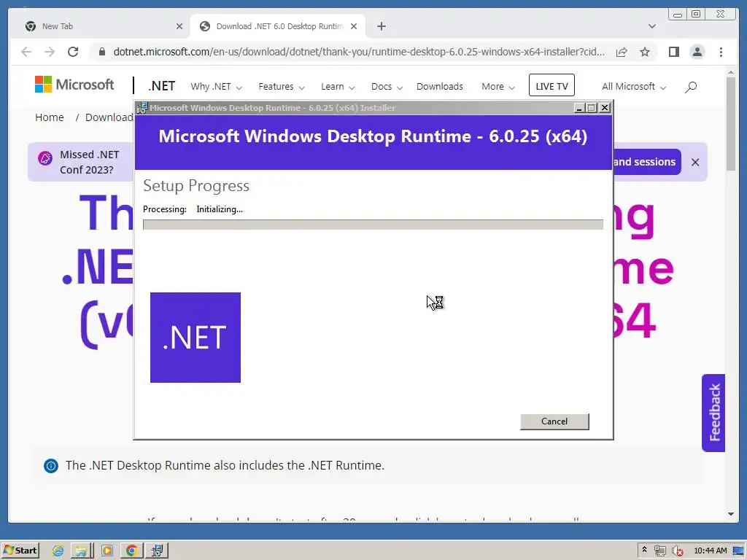Open the media player taskbar icon
This screenshot has height=560, width=747.
tap(107, 551)
